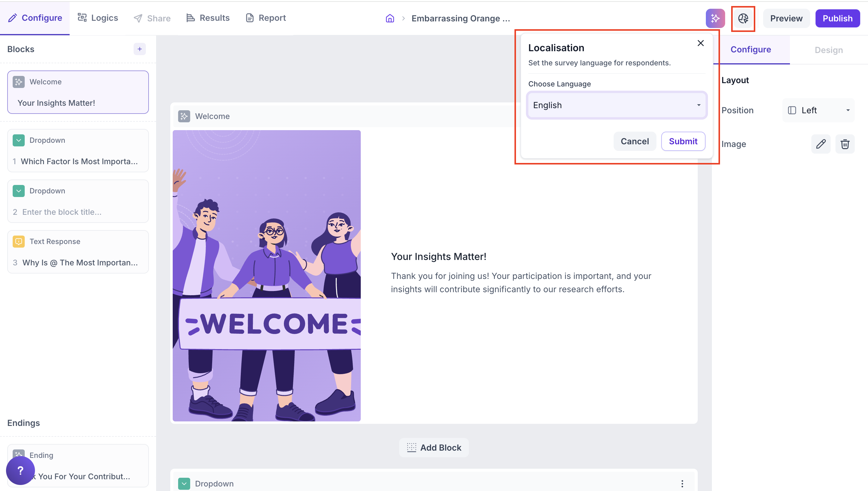Switch to the Logics tab

click(x=98, y=18)
